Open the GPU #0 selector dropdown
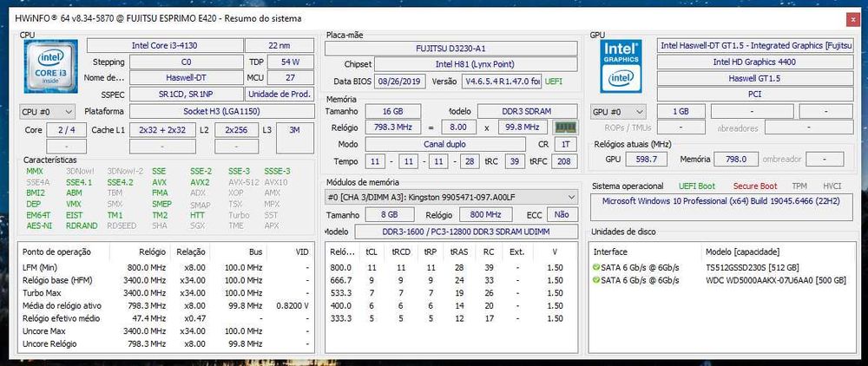This screenshot has height=366, width=868. click(618, 112)
